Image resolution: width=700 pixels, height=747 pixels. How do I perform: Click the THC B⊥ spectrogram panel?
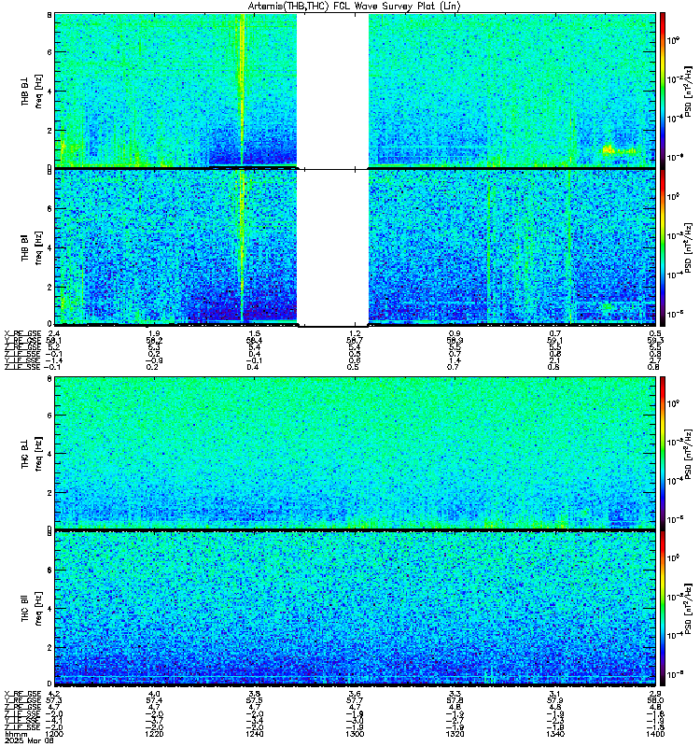click(x=355, y=453)
